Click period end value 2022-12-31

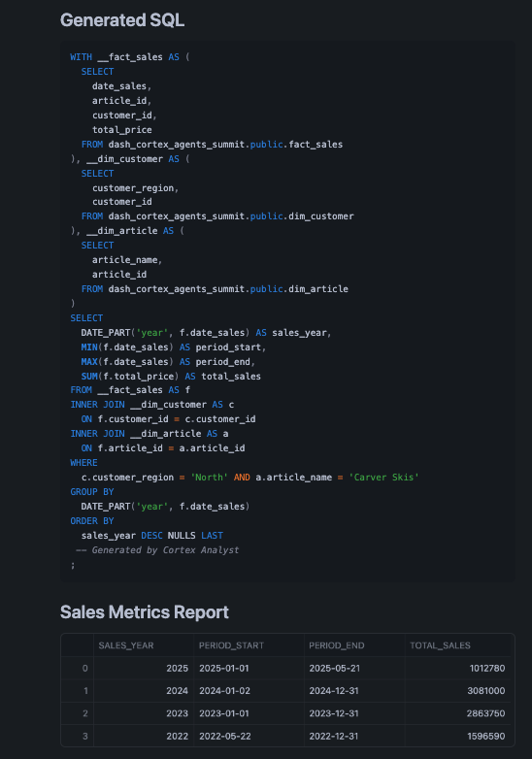click(x=334, y=737)
